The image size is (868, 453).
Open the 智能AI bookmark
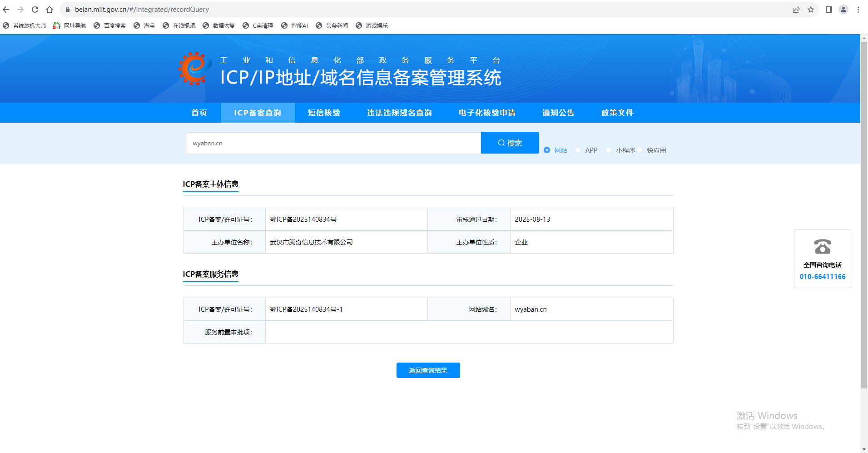[x=294, y=26]
